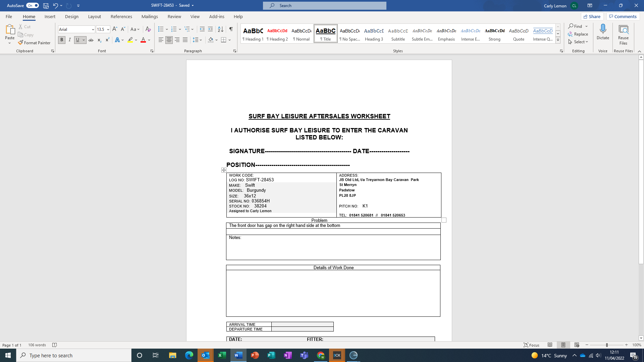
Task: Expand the font size dropdown
Action: 108,29
